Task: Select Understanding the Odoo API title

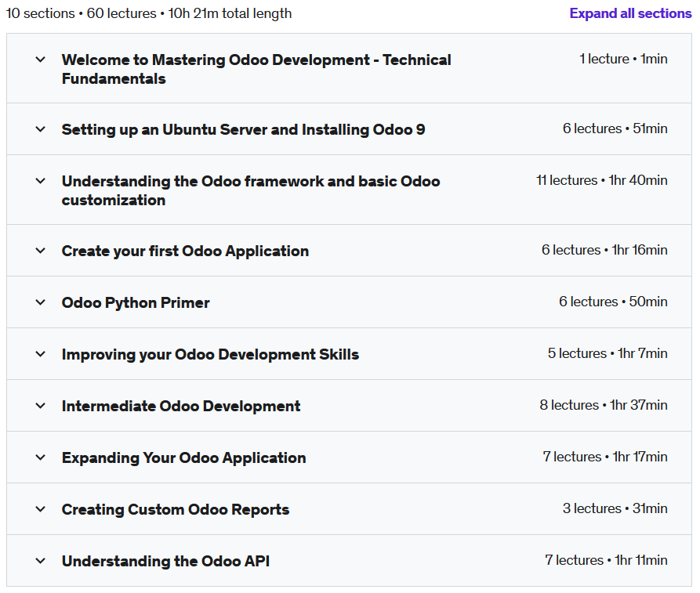Action: tap(165, 562)
